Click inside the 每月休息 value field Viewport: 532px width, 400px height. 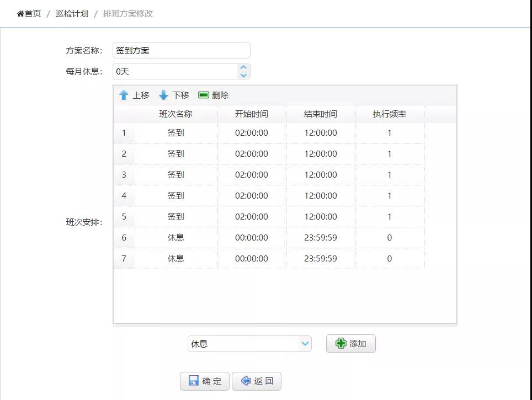(x=174, y=71)
